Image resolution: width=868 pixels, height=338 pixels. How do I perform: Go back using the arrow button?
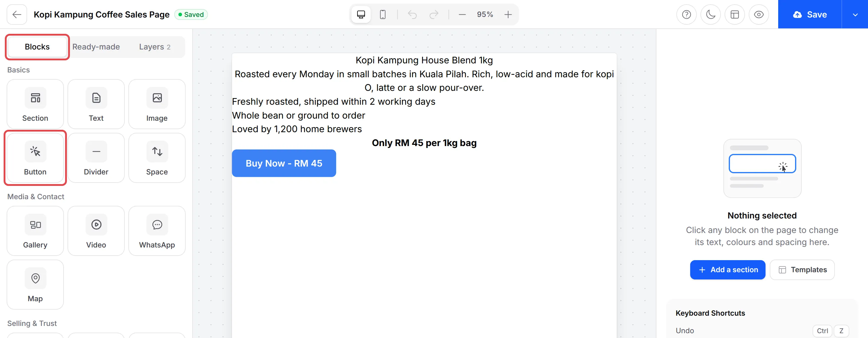[x=17, y=14]
